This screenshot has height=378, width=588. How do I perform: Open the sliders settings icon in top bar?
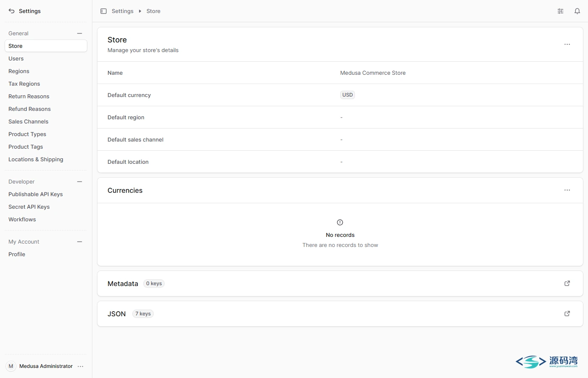tap(560, 11)
